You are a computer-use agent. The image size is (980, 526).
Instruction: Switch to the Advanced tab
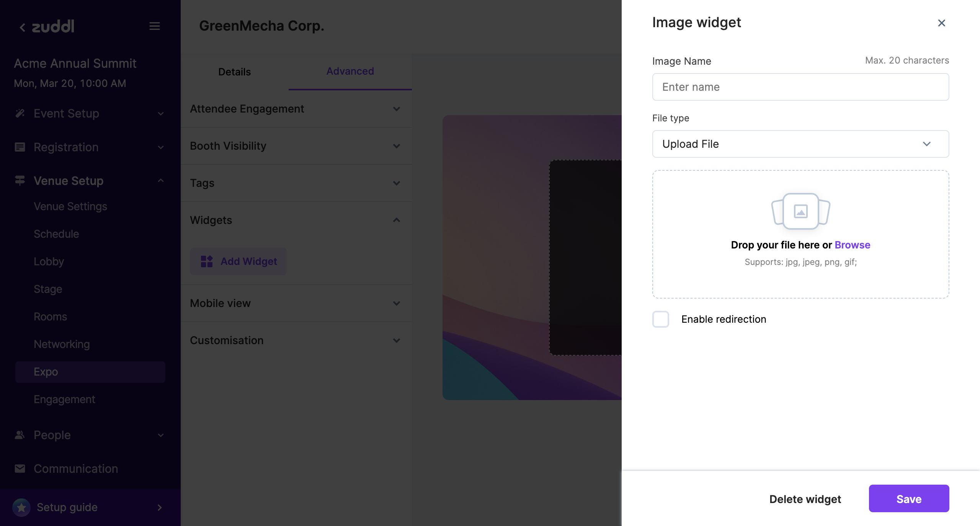(350, 71)
